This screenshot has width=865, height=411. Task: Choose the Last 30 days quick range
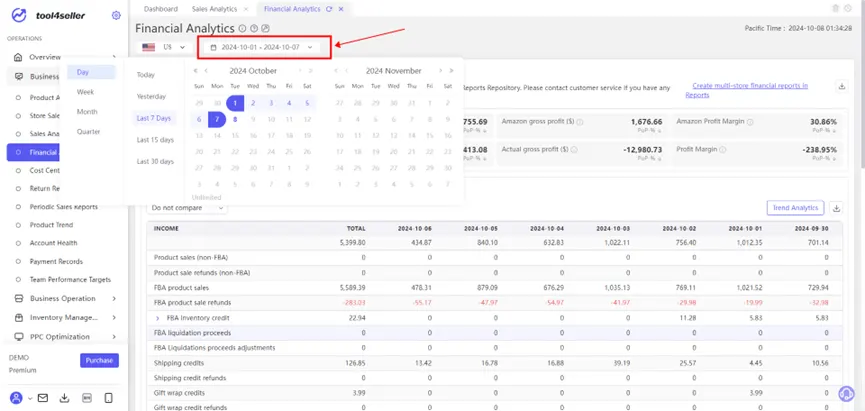pyautogui.click(x=155, y=162)
